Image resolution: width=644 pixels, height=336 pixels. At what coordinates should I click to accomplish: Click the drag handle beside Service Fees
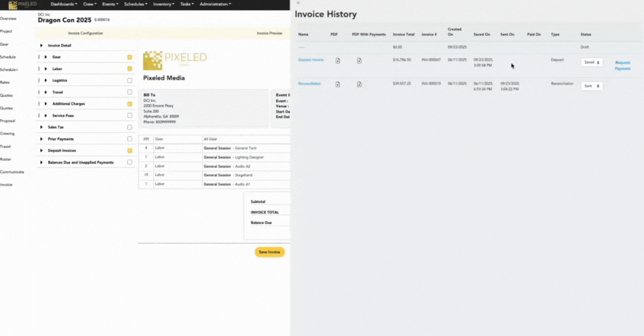pyautogui.click(x=40, y=116)
